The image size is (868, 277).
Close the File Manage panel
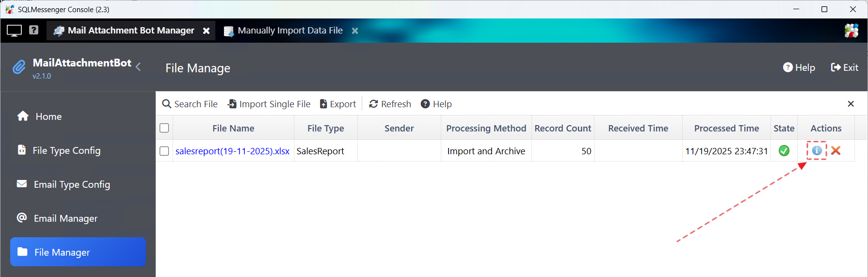click(x=851, y=104)
